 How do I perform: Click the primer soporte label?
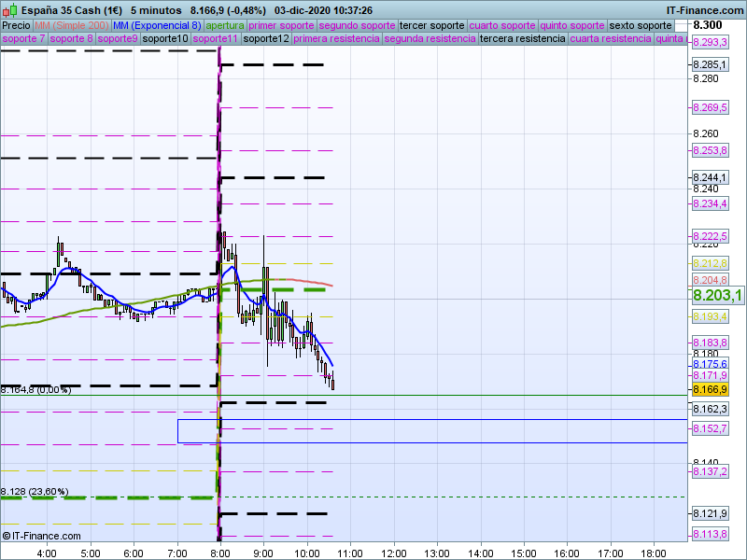click(281, 25)
